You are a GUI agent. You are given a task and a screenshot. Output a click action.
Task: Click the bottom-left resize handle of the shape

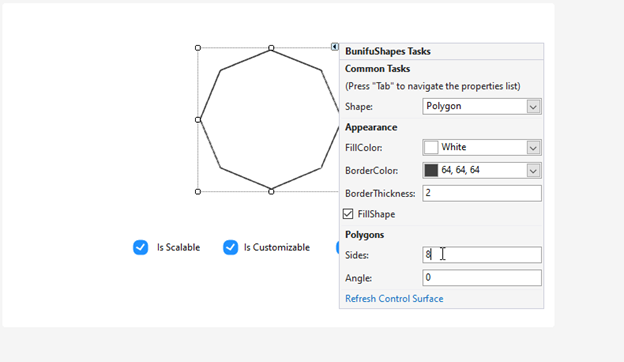[198, 192]
